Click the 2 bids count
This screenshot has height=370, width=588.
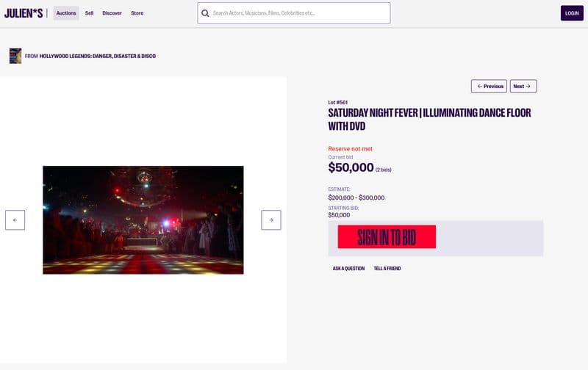383,170
